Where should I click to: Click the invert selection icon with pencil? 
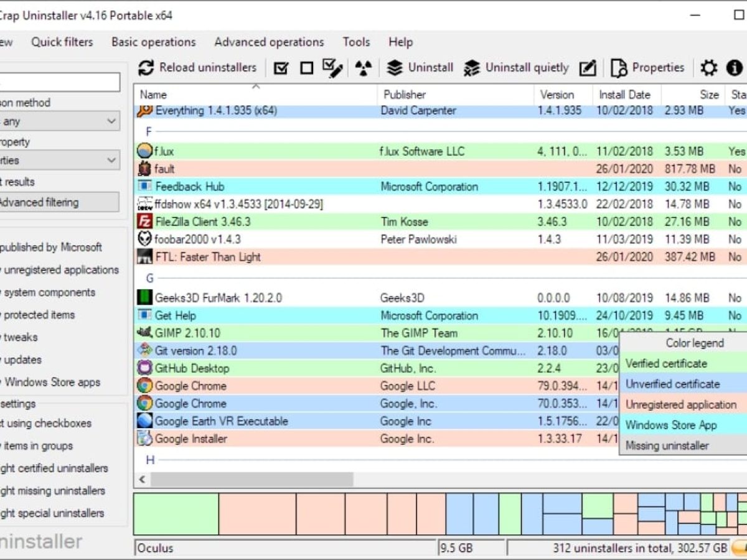pos(332,68)
